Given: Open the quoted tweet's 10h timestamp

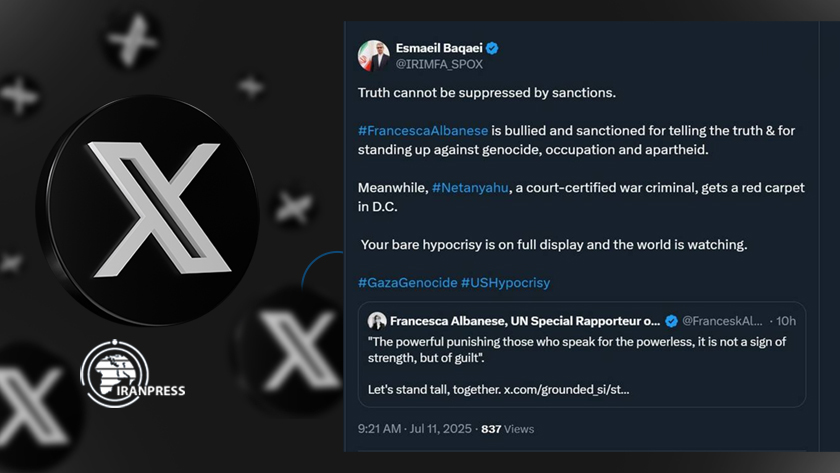Looking at the screenshot, I should [x=786, y=321].
